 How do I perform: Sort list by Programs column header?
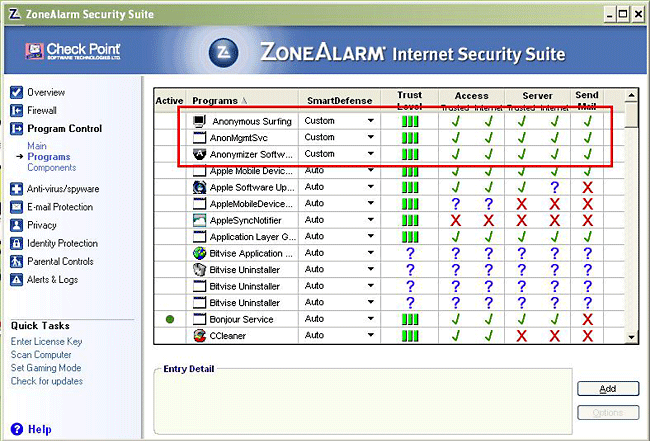pyautogui.click(x=215, y=101)
